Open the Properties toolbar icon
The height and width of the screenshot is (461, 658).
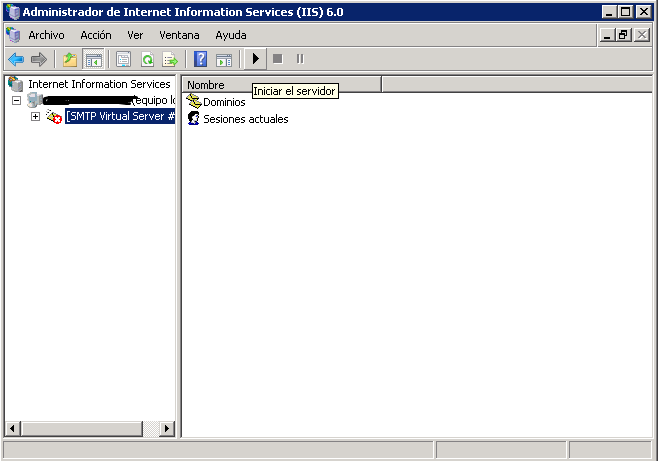click(x=123, y=59)
